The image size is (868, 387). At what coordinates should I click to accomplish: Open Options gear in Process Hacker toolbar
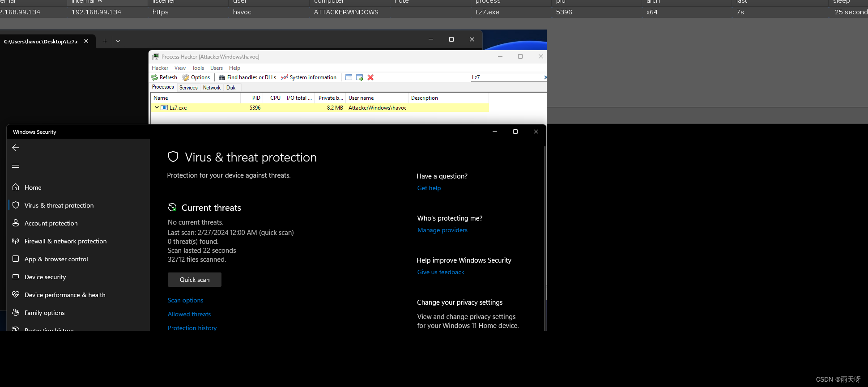pos(186,77)
